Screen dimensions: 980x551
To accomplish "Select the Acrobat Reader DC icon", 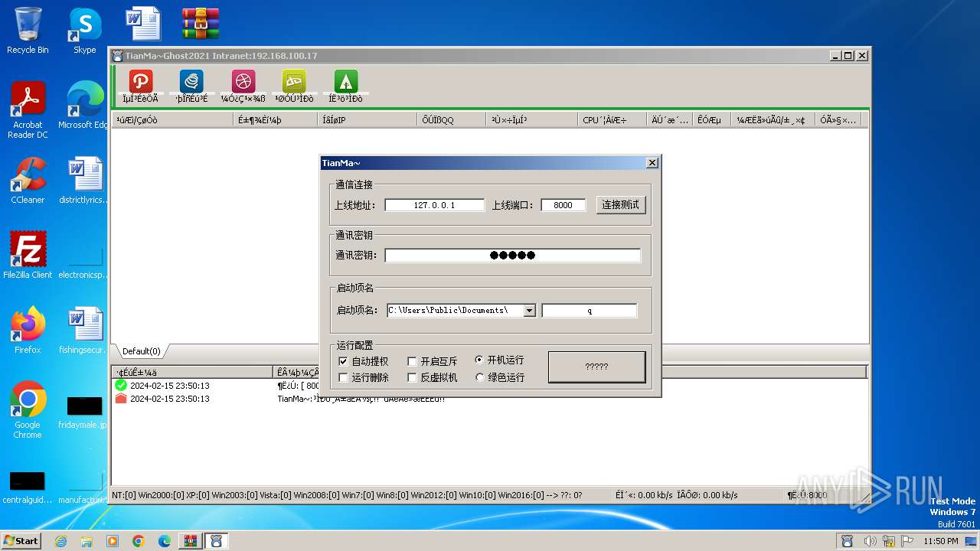I will [28, 110].
